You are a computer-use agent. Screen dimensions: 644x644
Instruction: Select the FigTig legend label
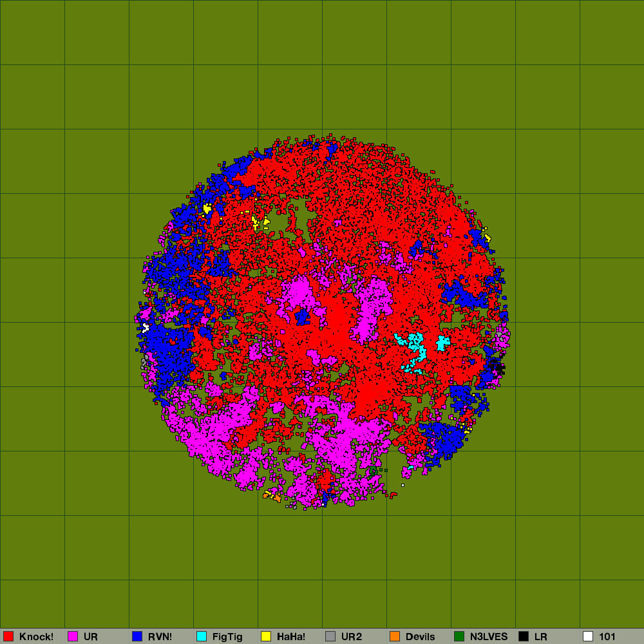(x=227, y=637)
